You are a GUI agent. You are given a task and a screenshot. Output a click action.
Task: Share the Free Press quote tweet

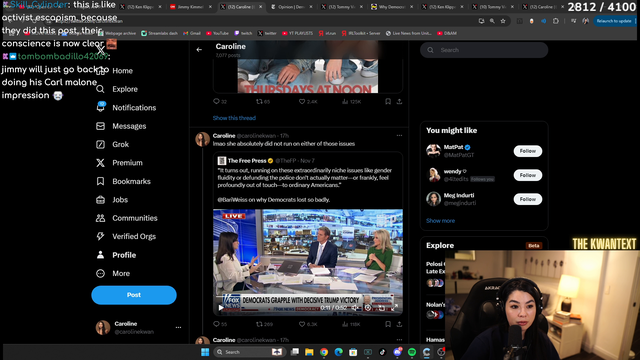click(399, 324)
